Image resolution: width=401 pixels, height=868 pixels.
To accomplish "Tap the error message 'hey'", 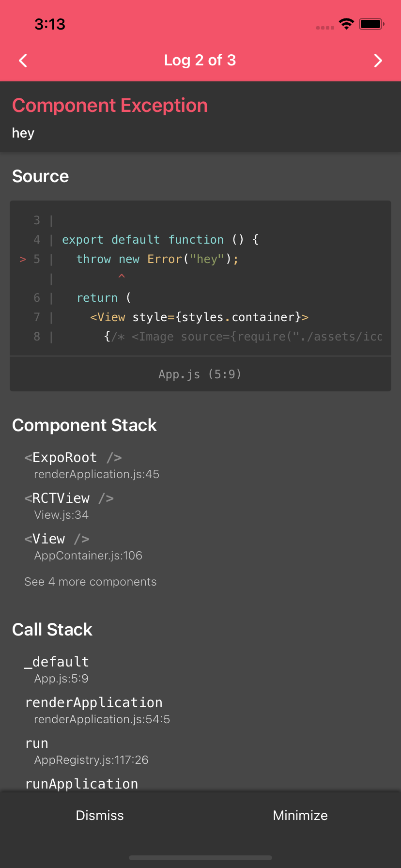I will tap(23, 133).
